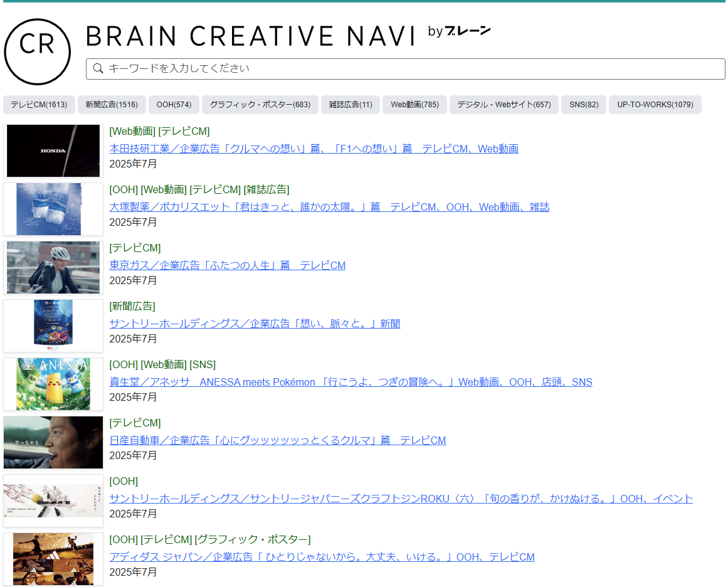The image size is (728, 587).
Task: Open 東京ガス ふたつの人生 link
Action: click(228, 265)
